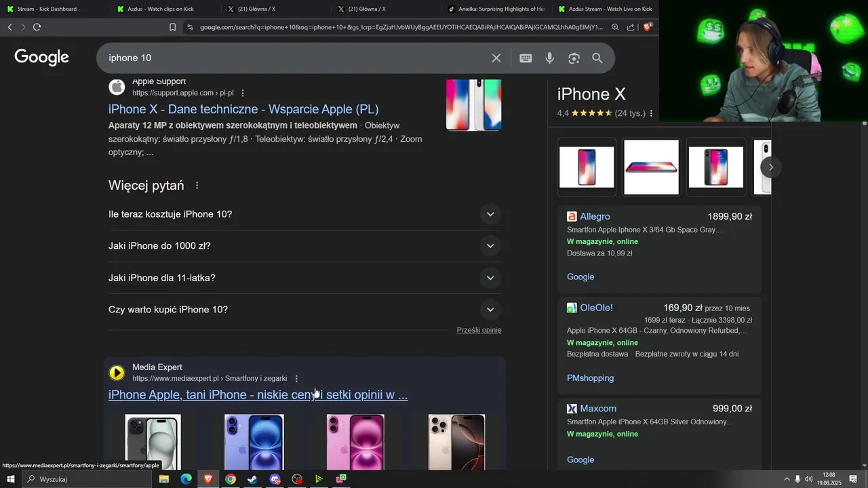Image resolution: width=868 pixels, height=488 pixels.
Task: Open flat-lying iPhone X panel image
Action: 651,167
